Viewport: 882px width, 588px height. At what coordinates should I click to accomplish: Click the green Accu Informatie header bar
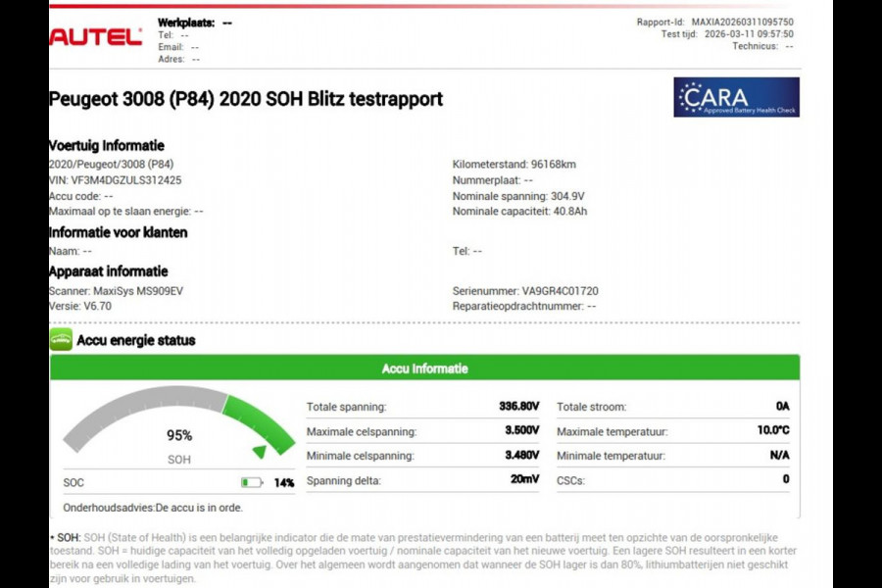point(424,368)
